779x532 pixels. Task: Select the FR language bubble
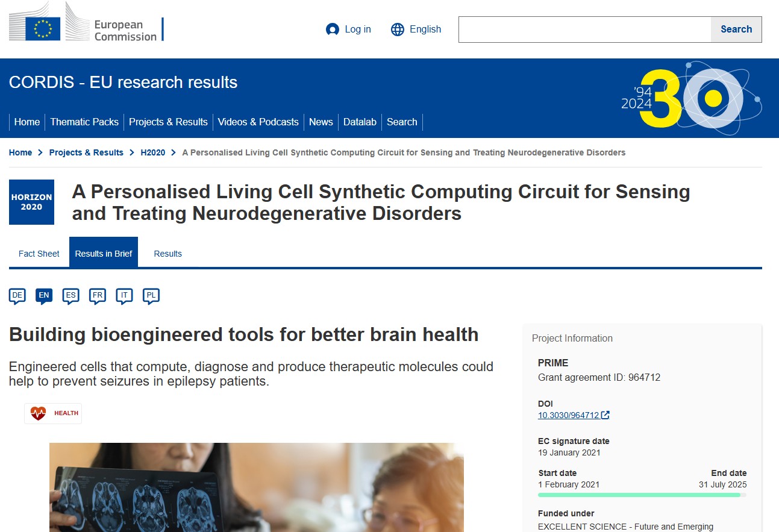(98, 295)
